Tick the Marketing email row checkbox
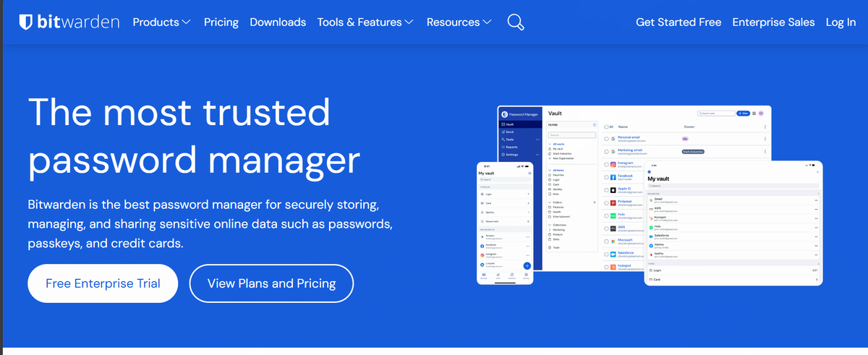The image size is (868, 355). pyautogui.click(x=606, y=152)
